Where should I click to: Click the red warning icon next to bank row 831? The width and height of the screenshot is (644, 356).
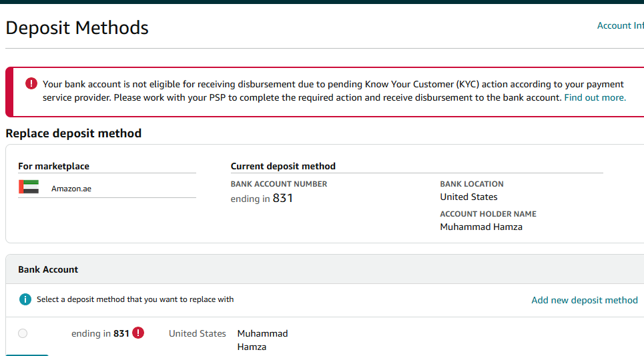click(138, 333)
